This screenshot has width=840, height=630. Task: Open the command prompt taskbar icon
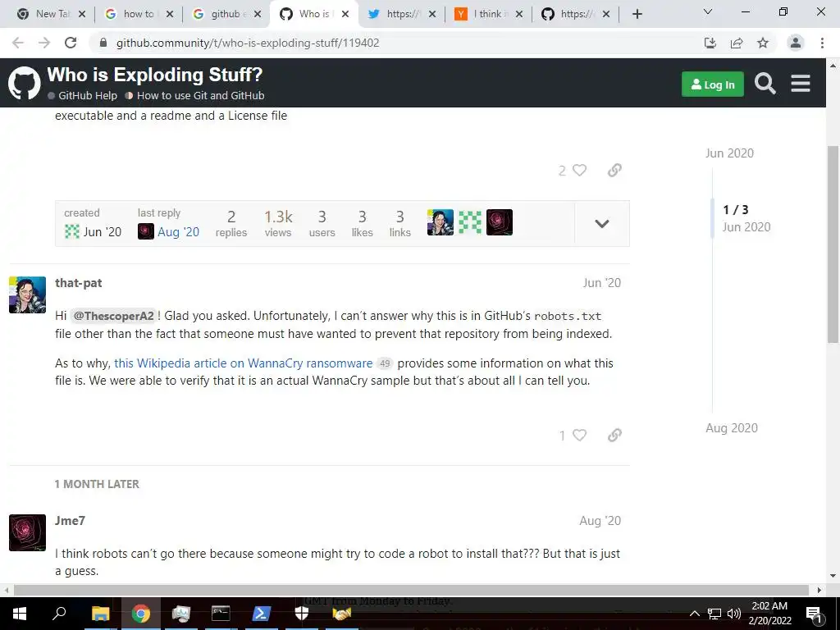pos(220,614)
